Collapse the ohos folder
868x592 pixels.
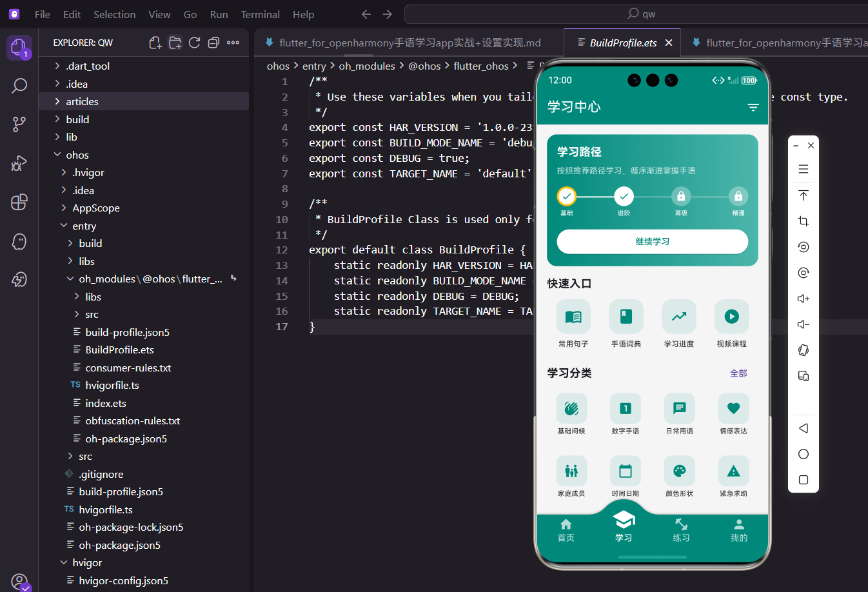tap(144, 155)
